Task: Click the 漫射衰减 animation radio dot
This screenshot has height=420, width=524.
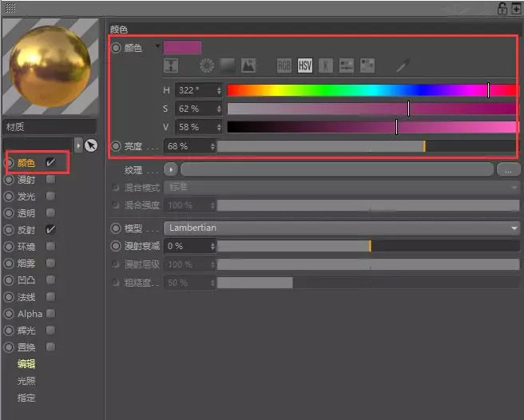Action: (116, 246)
